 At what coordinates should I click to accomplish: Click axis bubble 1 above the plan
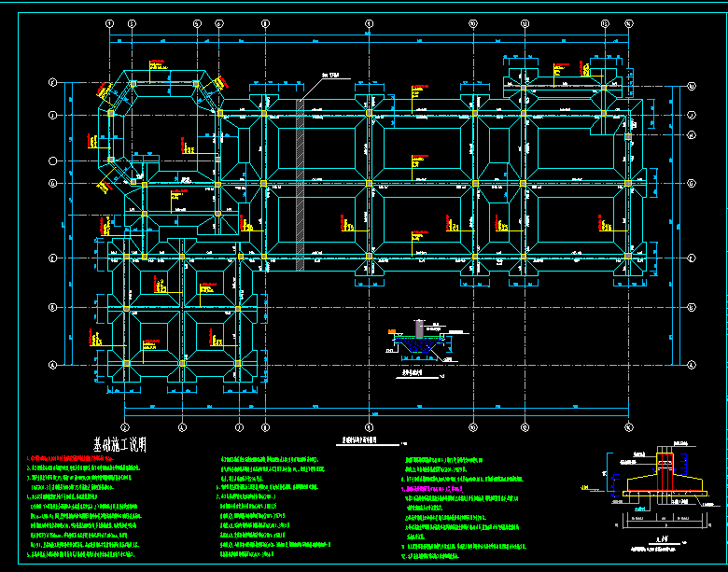(x=109, y=23)
